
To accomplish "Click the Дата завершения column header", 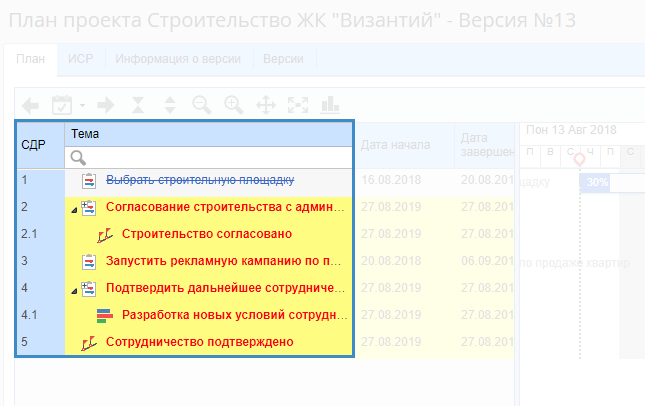I will 485,145.
